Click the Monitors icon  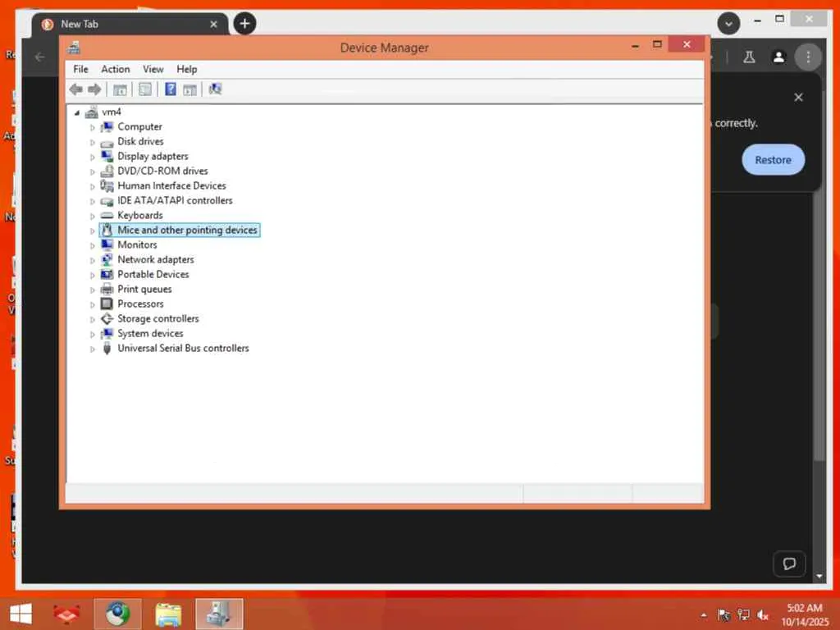click(107, 244)
